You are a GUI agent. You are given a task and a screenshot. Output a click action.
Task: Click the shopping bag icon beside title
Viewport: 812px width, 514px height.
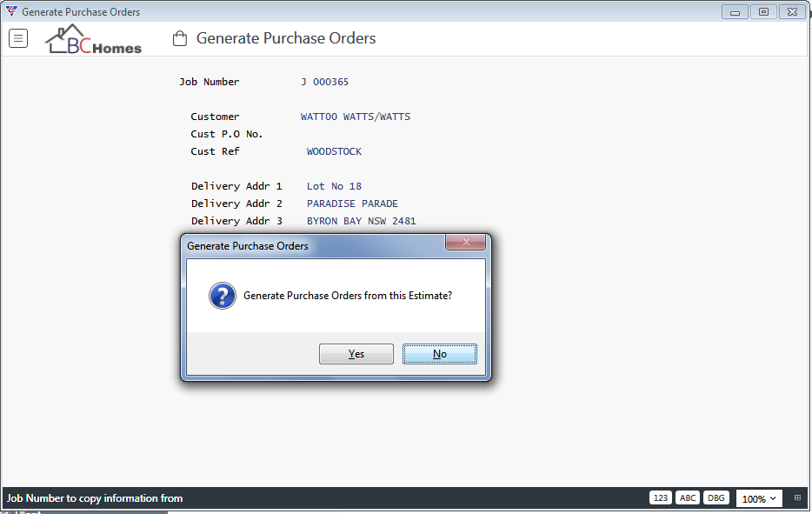coord(180,38)
